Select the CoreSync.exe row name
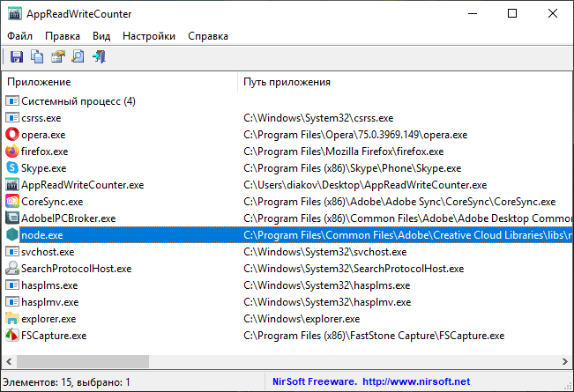The width and height of the screenshot is (574, 392). coord(52,202)
